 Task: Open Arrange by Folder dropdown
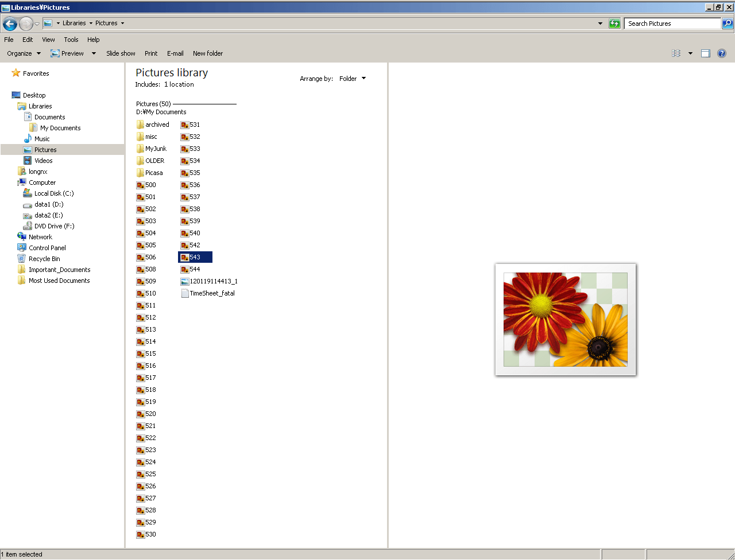(x=352, y=79)
